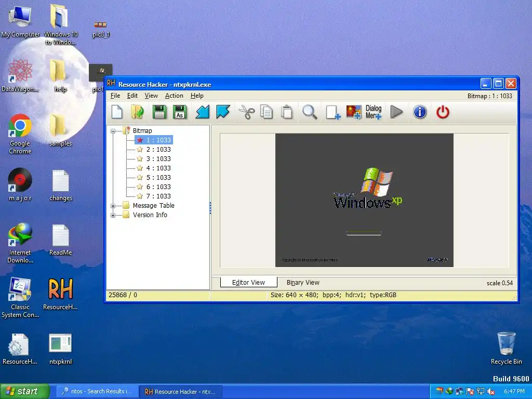Image resolution: width=532 pixels, height=399 pixels.
Task: Click the muted volume tray icon
Action: pyautogui.click(x=491, y=392)
